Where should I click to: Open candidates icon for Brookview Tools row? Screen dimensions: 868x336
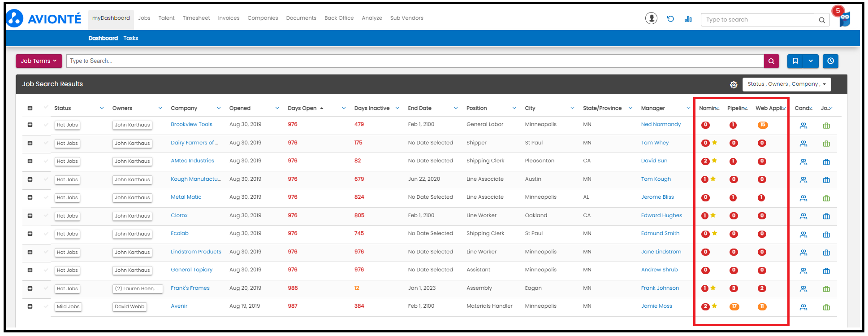803,126
